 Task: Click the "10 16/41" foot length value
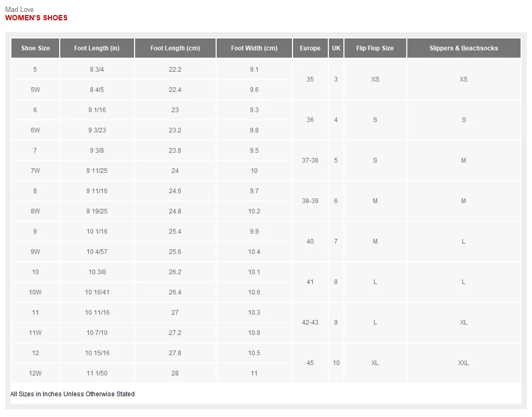(x=97, y=292)
